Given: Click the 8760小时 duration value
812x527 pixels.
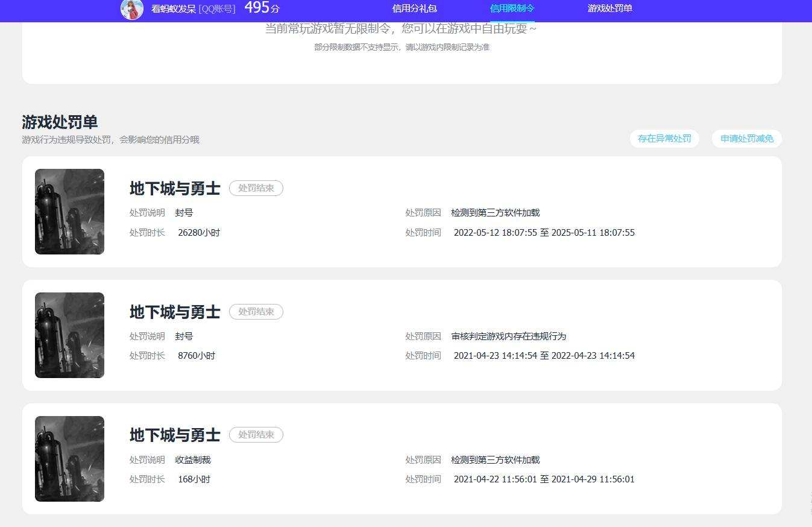Looking at the screenshot, I should pyautogui.click(x=197, y=356).
